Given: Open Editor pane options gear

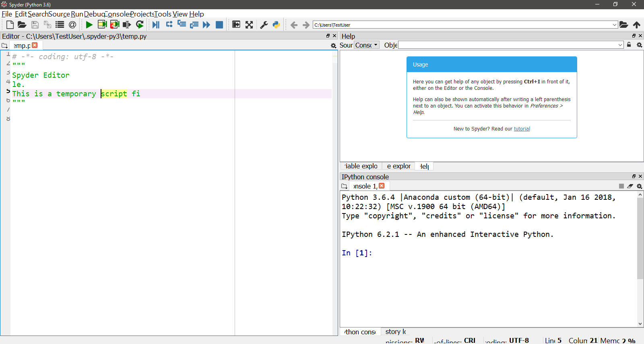Looking at the screenshot, I should (x=334, y=46).
